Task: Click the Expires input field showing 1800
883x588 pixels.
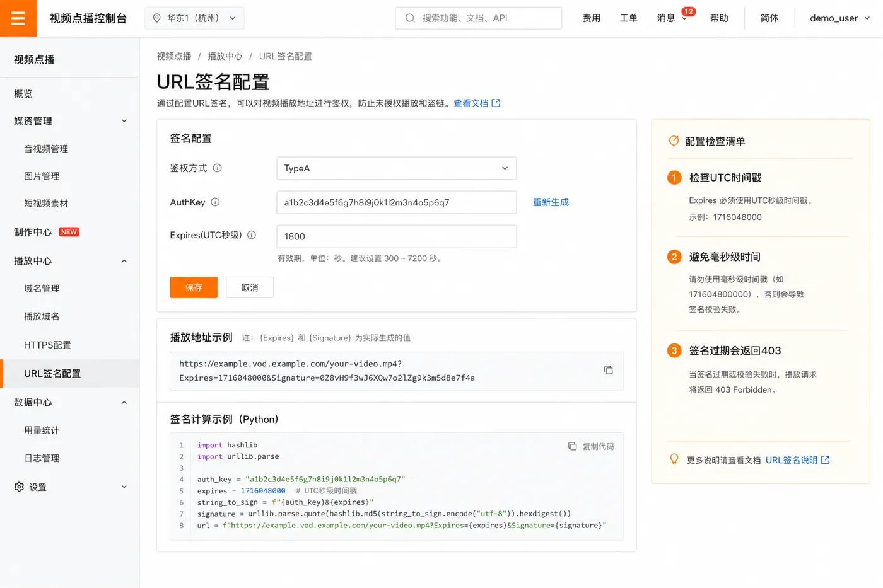Action: click(x=397, y=236)
